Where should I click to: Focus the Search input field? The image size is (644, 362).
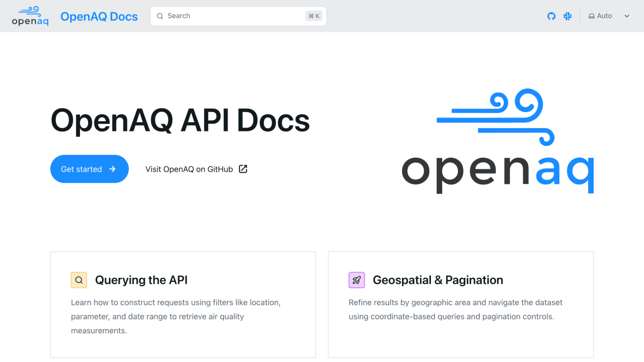coord(238,16)
